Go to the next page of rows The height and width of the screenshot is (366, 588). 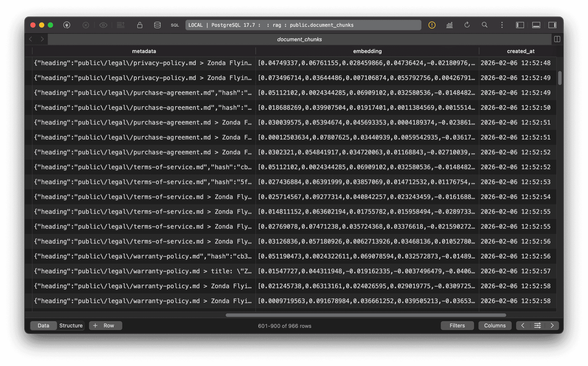552,325
